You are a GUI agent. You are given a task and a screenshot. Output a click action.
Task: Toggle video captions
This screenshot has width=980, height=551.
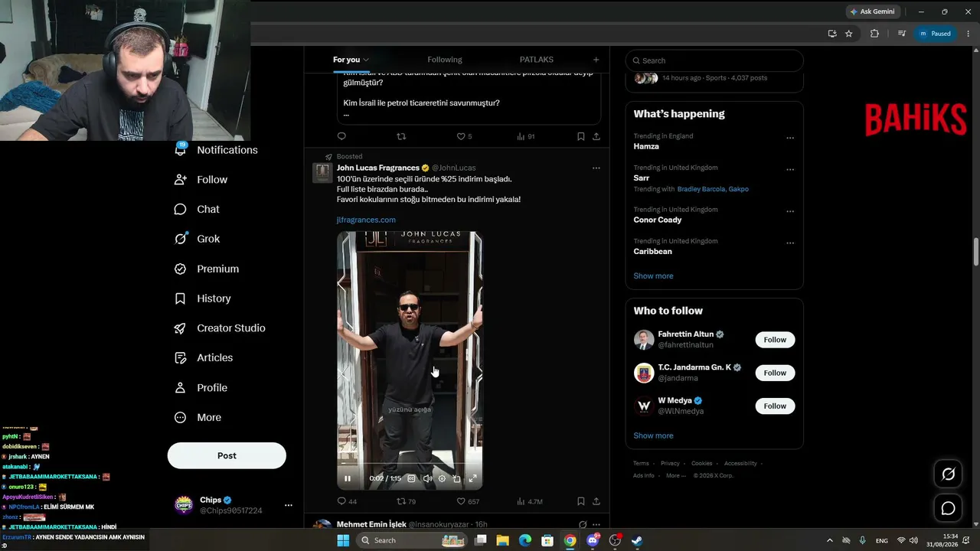(411, 478)
